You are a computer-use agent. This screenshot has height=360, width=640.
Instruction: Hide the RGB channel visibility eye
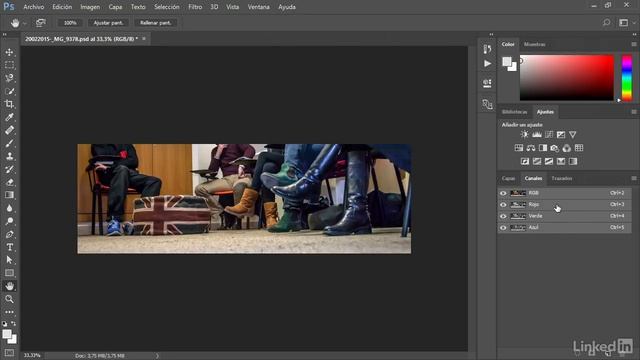503,193
